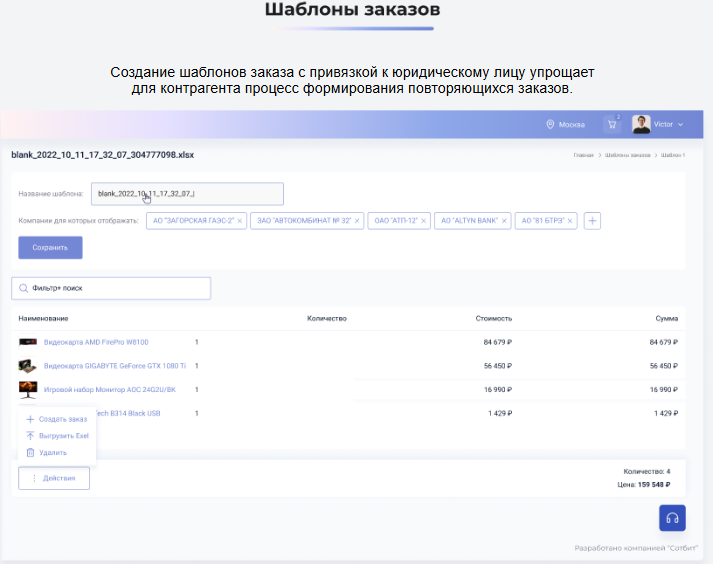Open the Действия actions dropdown

coord(54,478)
